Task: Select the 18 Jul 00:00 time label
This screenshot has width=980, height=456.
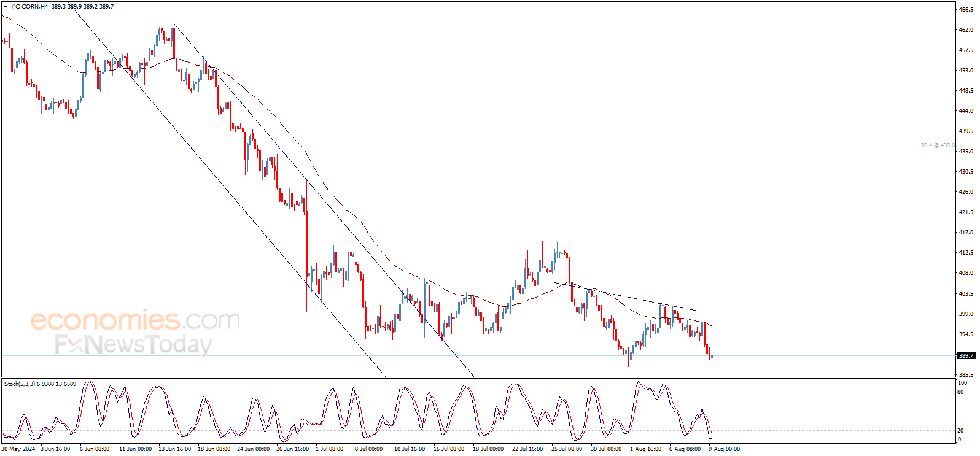Action: [488, 449]
